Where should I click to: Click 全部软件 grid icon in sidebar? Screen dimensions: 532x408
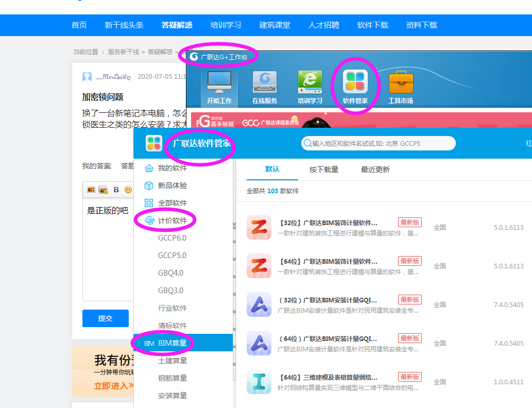[x=149, y=203]
